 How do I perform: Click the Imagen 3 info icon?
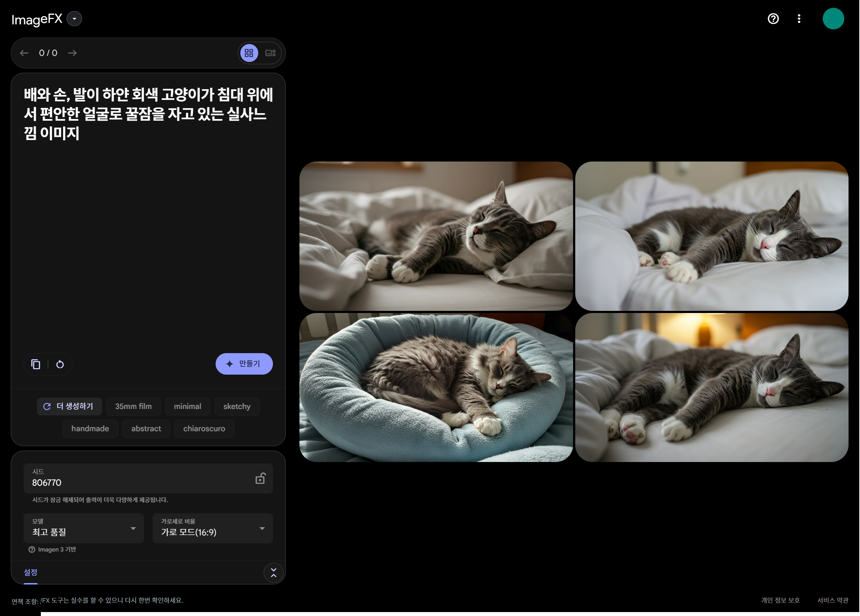pos(32,549)
